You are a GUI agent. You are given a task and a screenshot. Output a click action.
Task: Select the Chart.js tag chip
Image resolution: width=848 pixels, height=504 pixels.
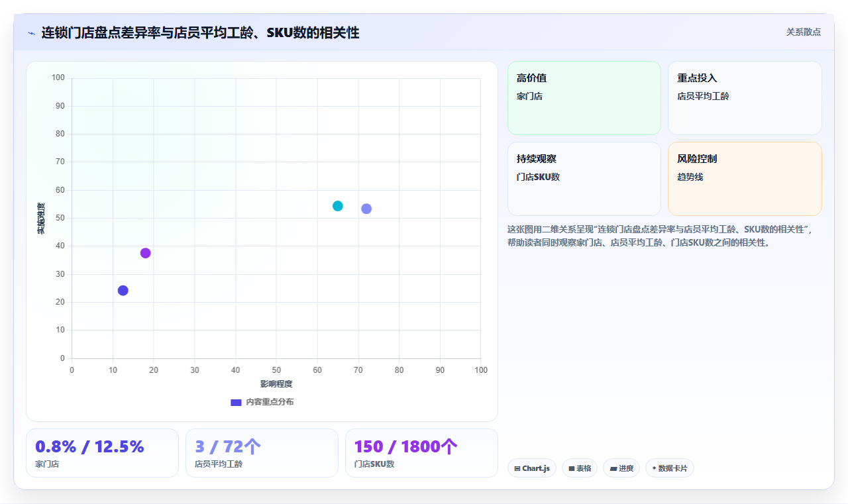532,468
